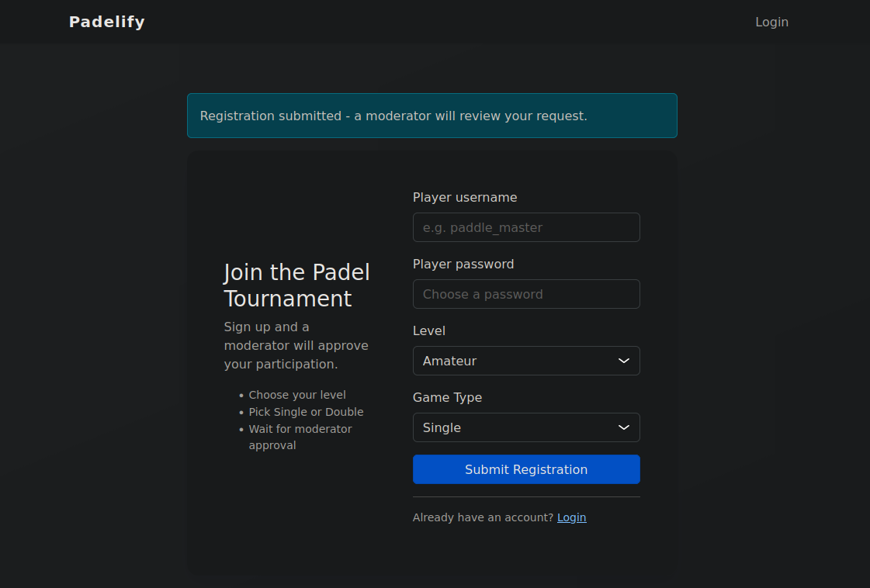
Task: Click the "Already have an account?" text
Action: pyautogui.click(x=483, y=517)
